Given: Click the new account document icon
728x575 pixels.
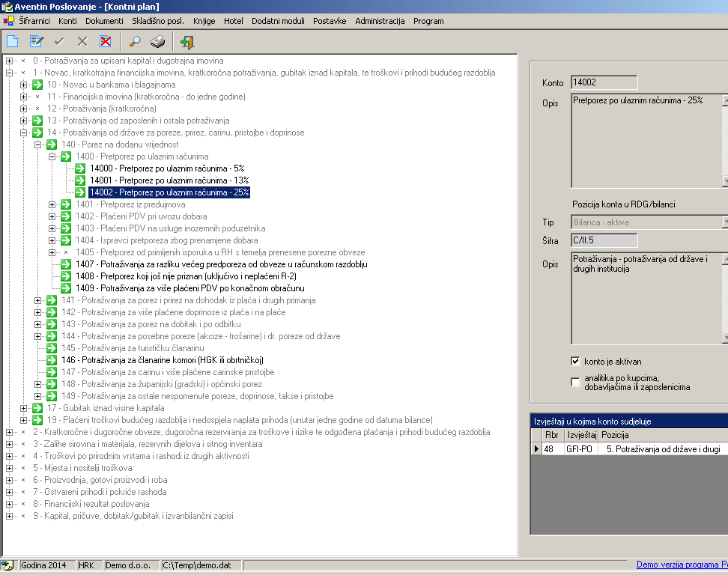Looking at the screenshot, I should (x=13, y=42).
